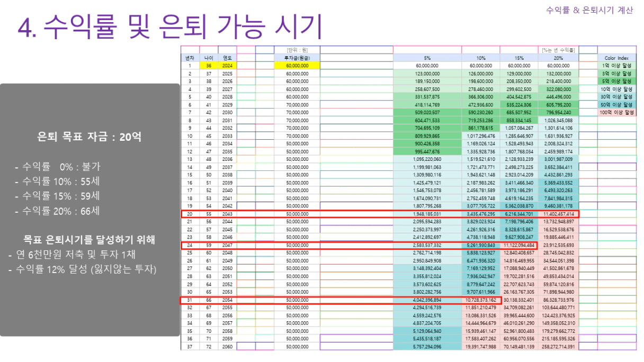Click the value '30,138,332,401' in the table
Viewport: 644px width, 362px height.
pyautogui.click(x=519, y=300)
